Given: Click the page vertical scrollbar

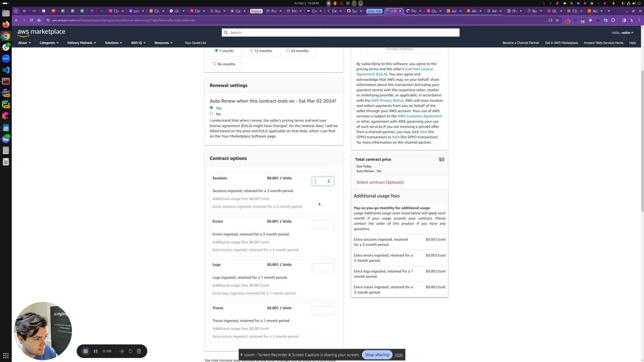Looking at the screenshot, I should pos(641,141).
